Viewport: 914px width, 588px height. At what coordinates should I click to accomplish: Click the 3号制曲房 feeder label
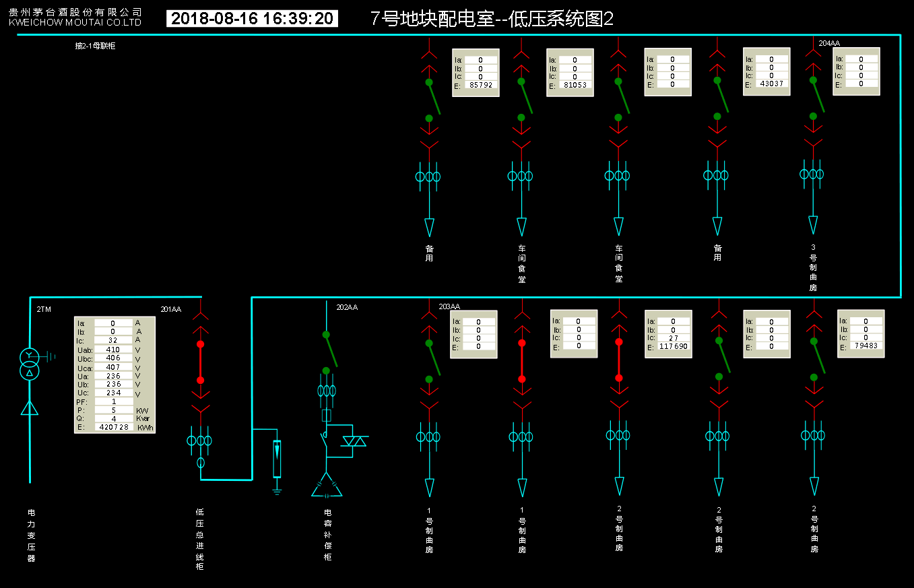tap(813, 267)
